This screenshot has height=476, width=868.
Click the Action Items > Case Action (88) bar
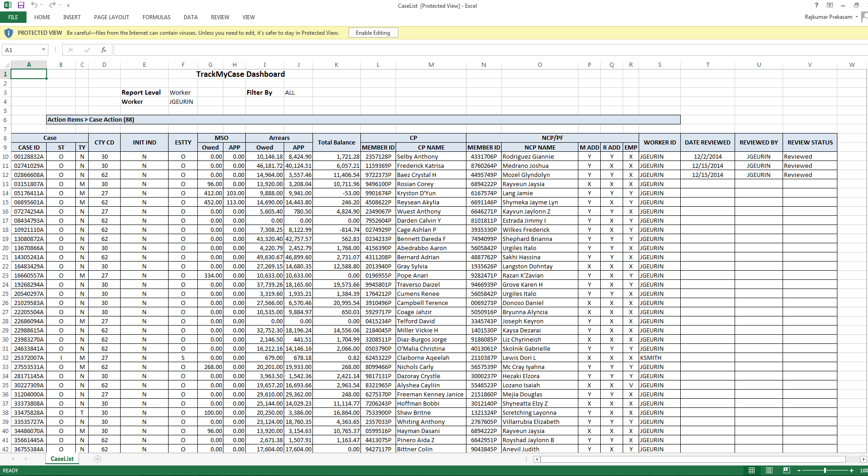pos(363,120)
